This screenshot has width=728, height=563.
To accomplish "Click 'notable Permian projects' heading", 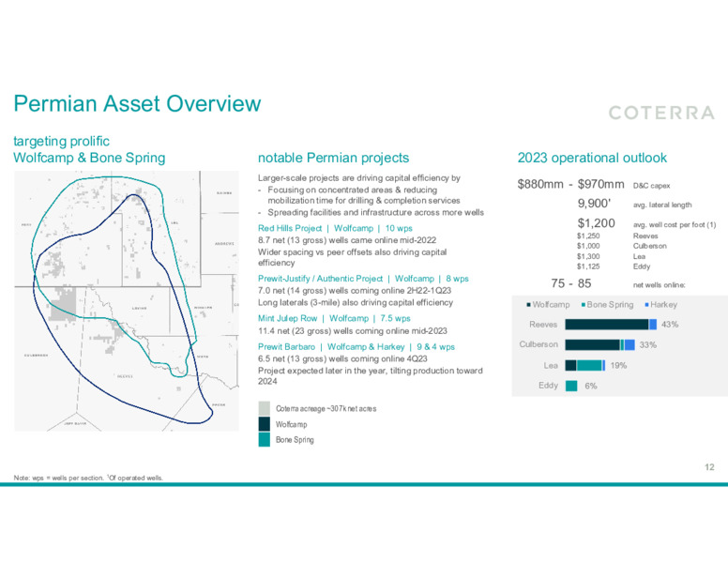I will (333, 158).
